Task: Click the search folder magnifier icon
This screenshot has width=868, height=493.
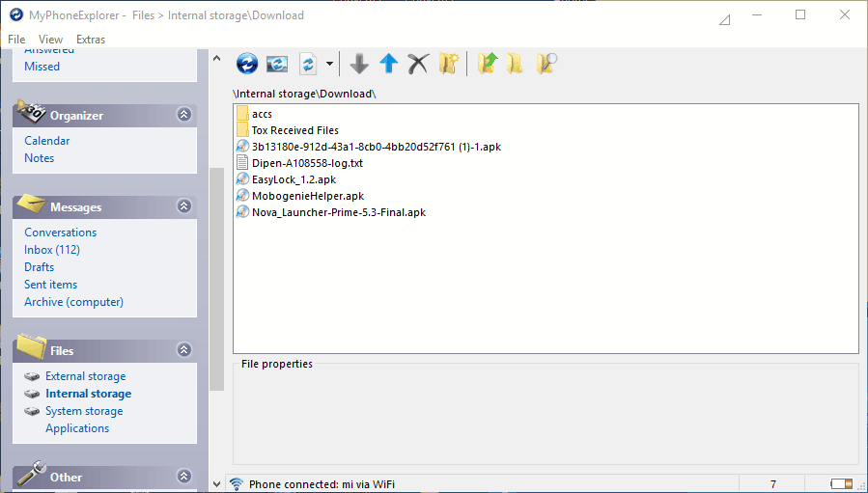Action: pyautogui.click(x=546, y=64)
